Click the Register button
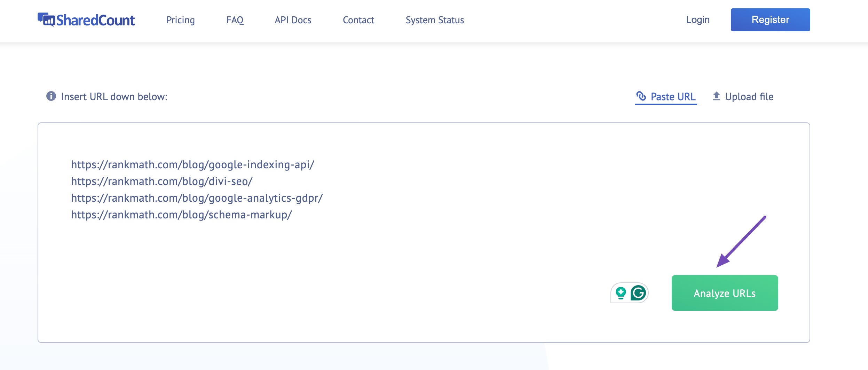The image size is (868, 370). (x=770, y=20)
